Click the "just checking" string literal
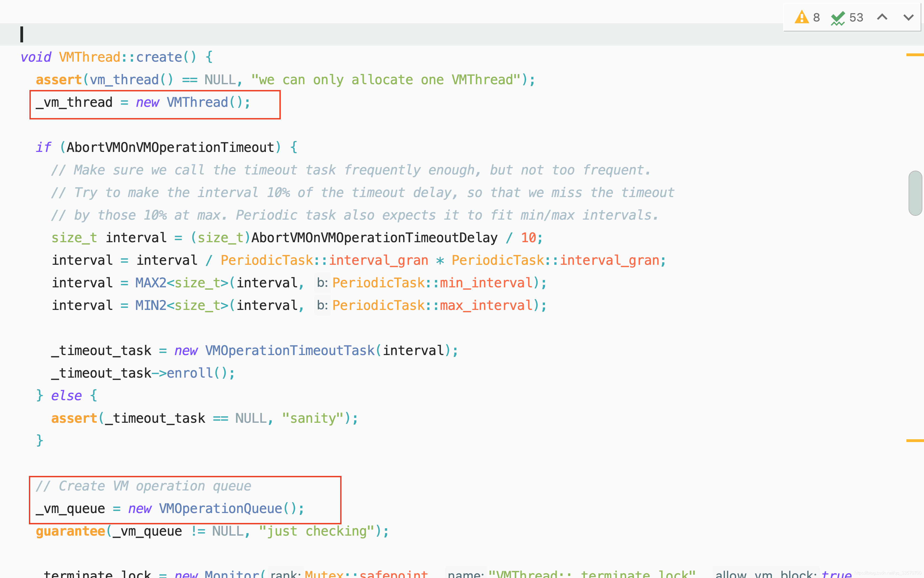Image resolution: width=924 pixels, height=578 pixels. pyautogui.click(x=317, y=531)
